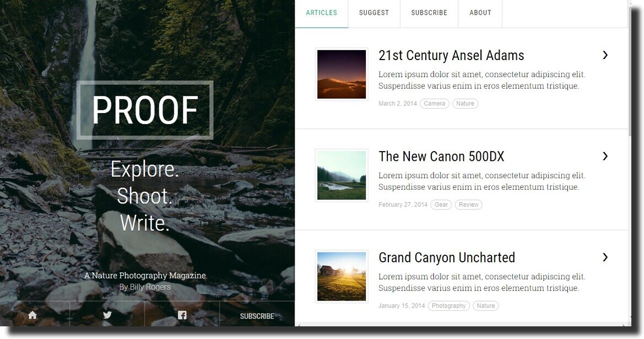Viewport: 644px width, 339px height.
Task: Open the misty lake thumbnail image
Action: tap(342, 175)
